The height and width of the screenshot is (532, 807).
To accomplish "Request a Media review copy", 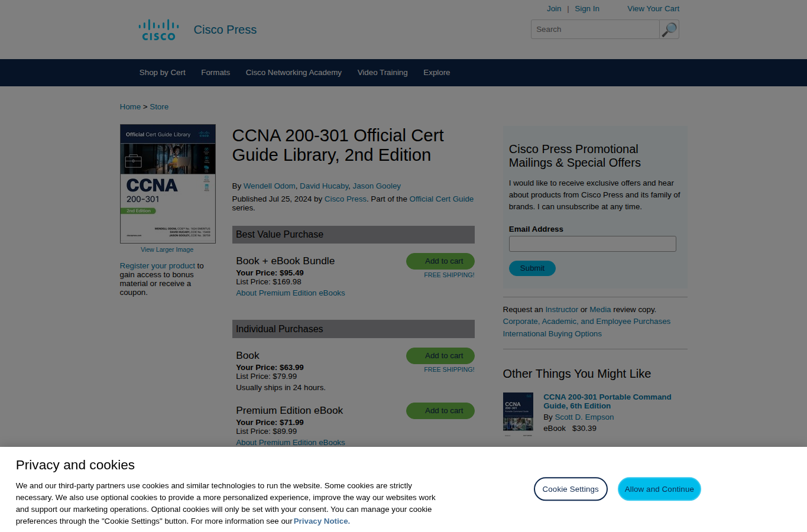I will pyautogui.click(x=600, y=310).
